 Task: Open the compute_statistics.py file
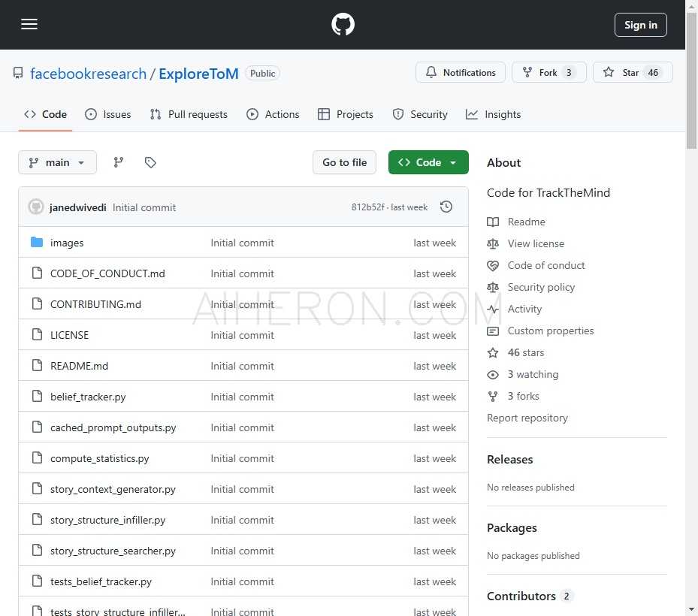pyautogui.click(x=100, y=458)
